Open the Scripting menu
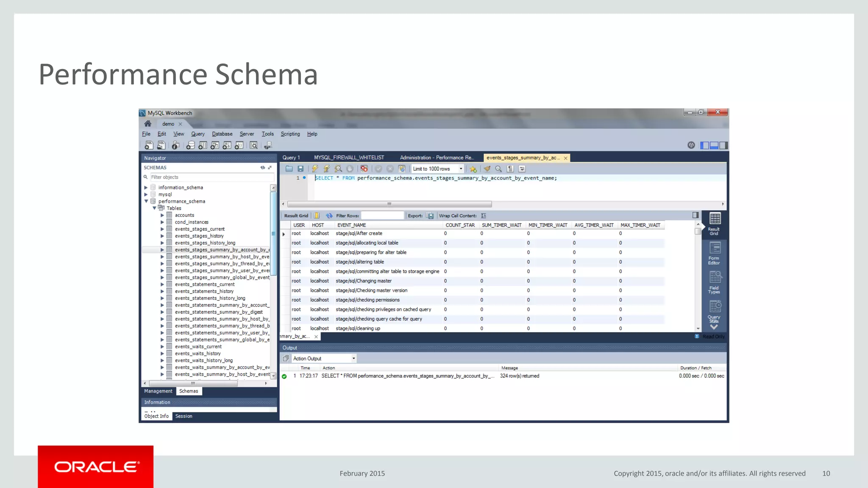 click(290, 134)
